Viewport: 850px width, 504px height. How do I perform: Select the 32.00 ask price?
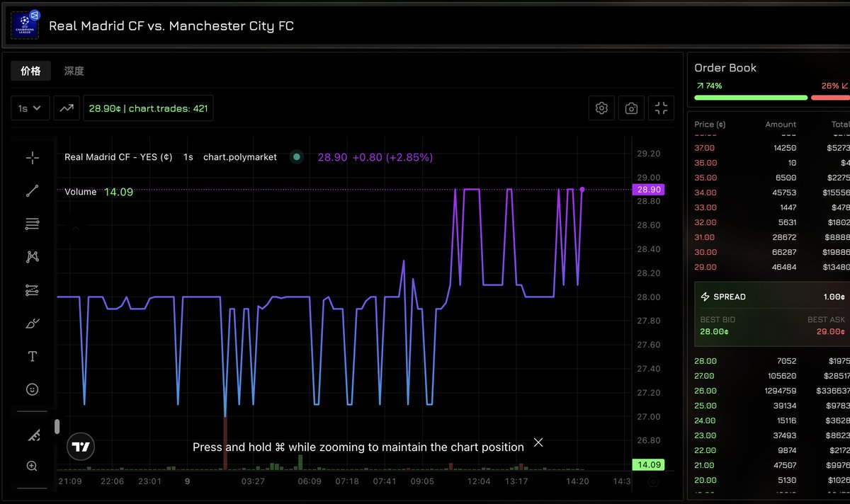point(705,222)
